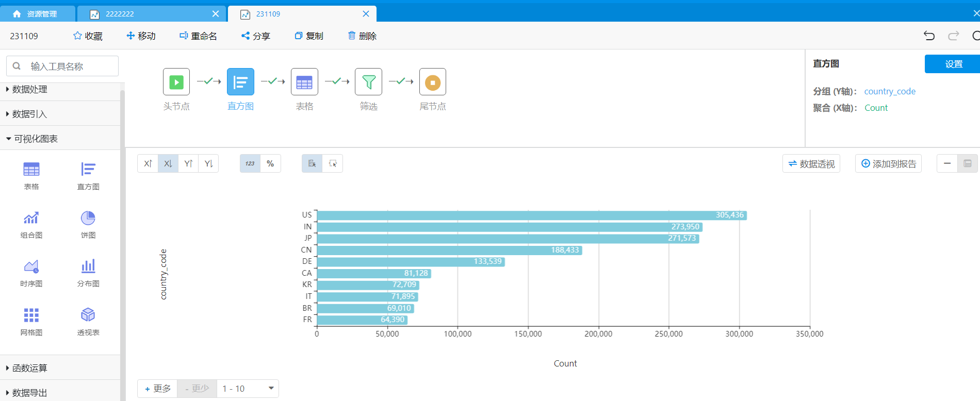Screen dimensions: 980x401
Task: Click the country_code field link
Action: (890, 91)
